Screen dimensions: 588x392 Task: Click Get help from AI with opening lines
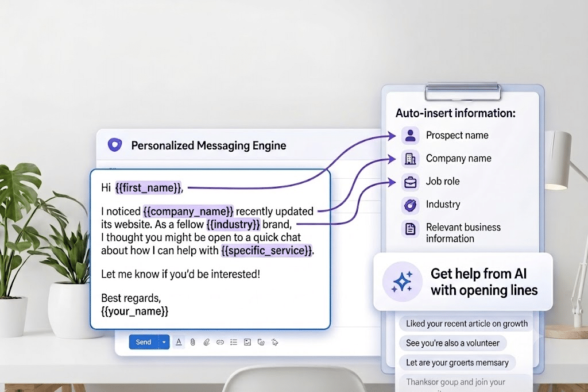point(483,282)
